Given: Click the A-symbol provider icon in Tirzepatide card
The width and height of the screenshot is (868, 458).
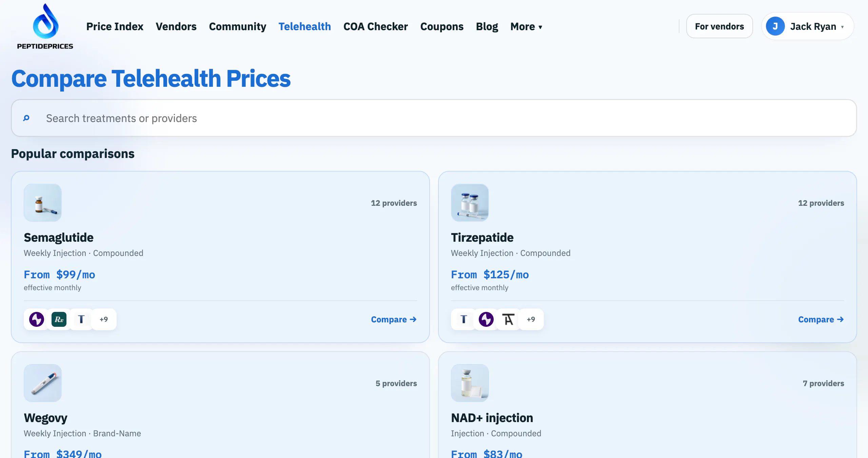Looking at the screenshot, I should tap(508, 319).
